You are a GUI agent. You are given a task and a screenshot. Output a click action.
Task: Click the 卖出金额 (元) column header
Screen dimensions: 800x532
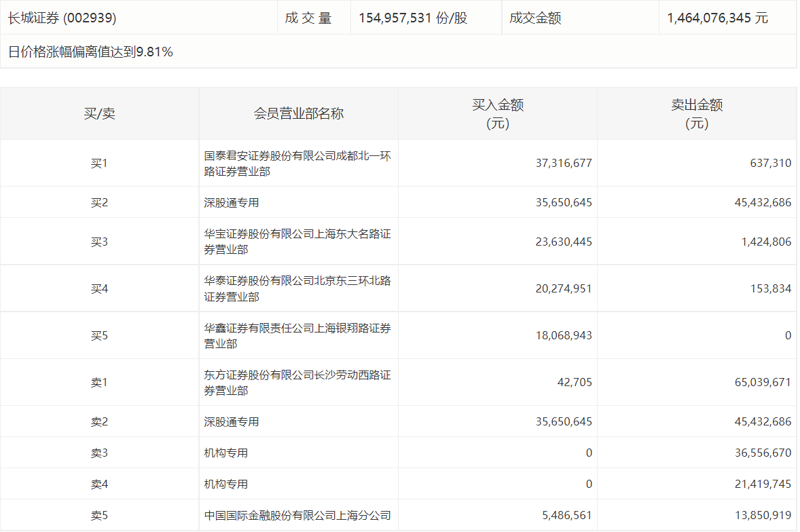(x=696, y=113)
